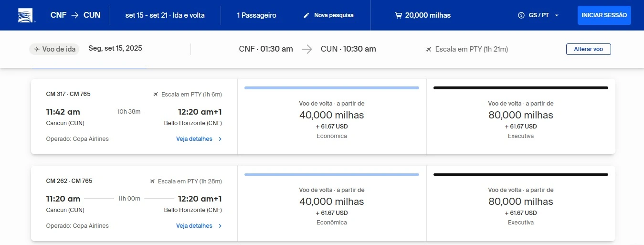
Task: Open Veja detalhes for CM 317 flight
Action: tap(194, 139)
